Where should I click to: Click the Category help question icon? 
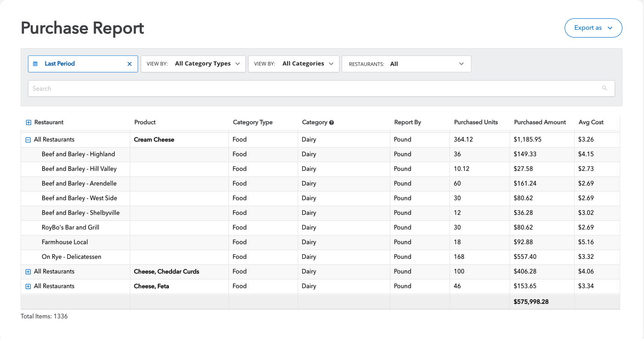[x=331, y=123]
